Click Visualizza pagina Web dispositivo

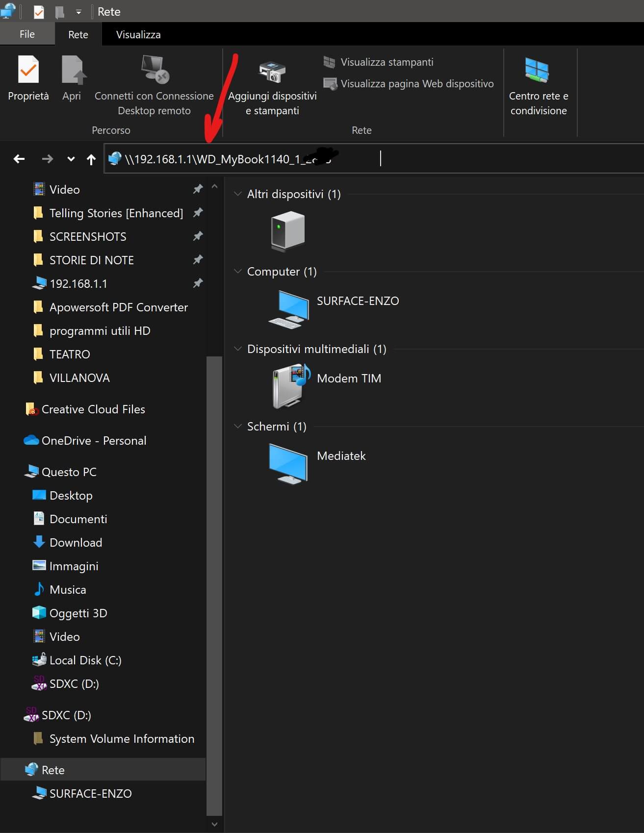[417, 84]
